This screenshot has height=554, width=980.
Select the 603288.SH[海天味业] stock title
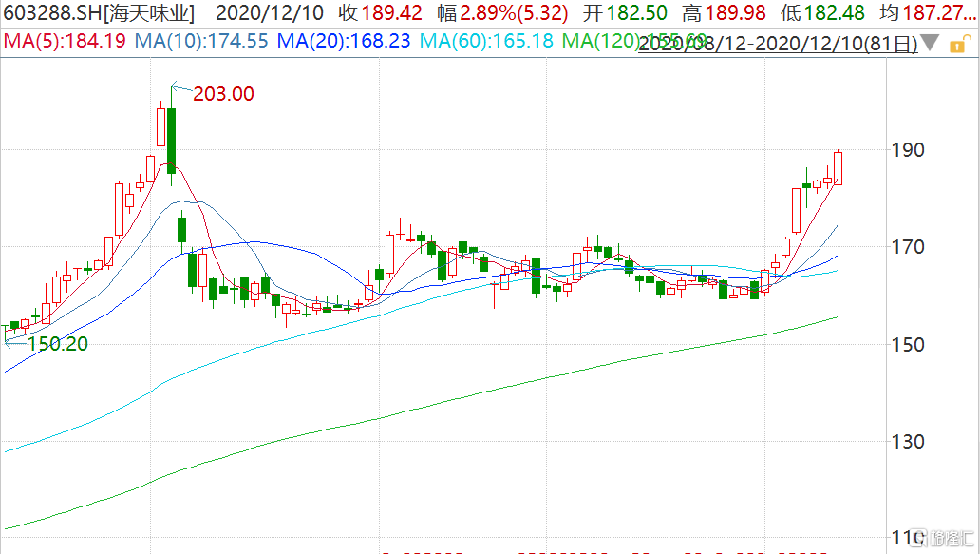coord(100,12)
